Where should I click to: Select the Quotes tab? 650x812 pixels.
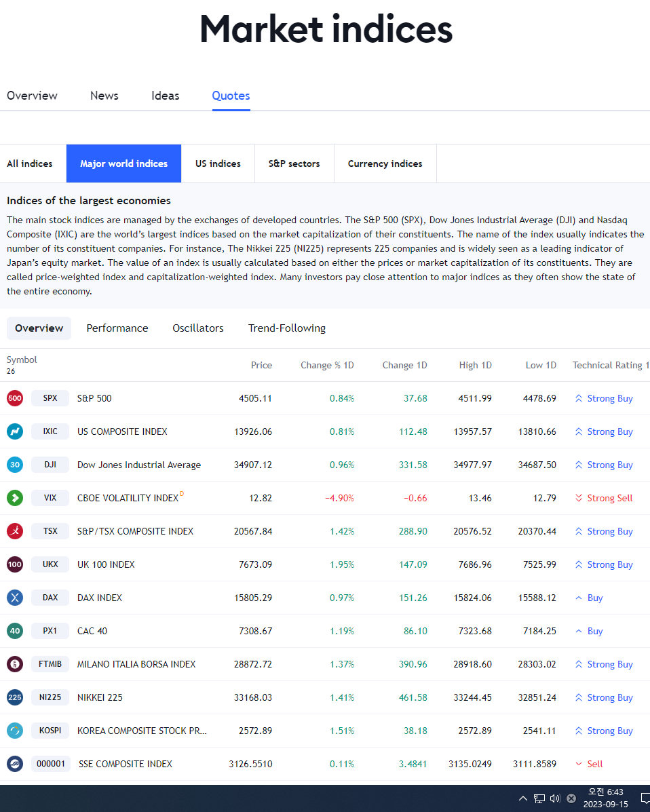(x=231, y=95)
